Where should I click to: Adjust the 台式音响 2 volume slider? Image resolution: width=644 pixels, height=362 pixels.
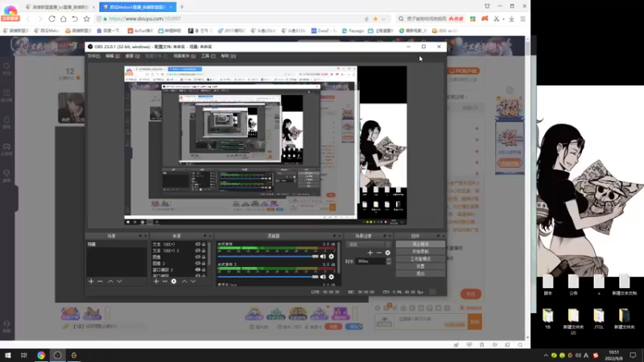(x=268, y=277)
